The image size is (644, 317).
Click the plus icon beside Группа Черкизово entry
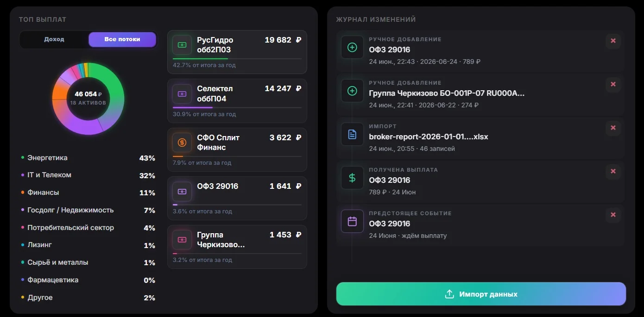pos(352,91)
